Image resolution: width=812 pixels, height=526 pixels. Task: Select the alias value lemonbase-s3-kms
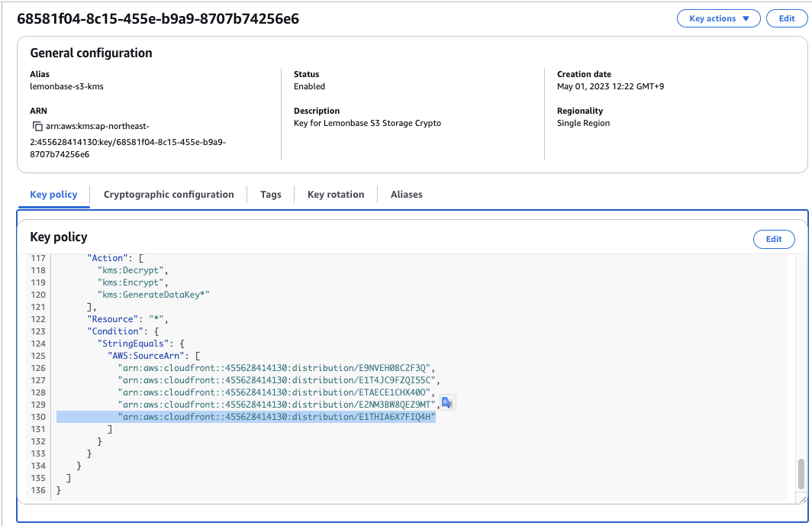pos(67,86)
